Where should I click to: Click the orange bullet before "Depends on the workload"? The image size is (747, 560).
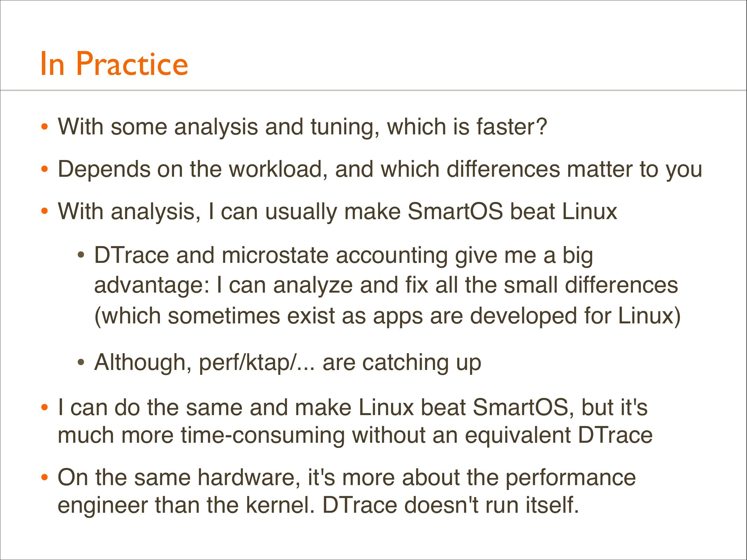click(x=44, y=169)
